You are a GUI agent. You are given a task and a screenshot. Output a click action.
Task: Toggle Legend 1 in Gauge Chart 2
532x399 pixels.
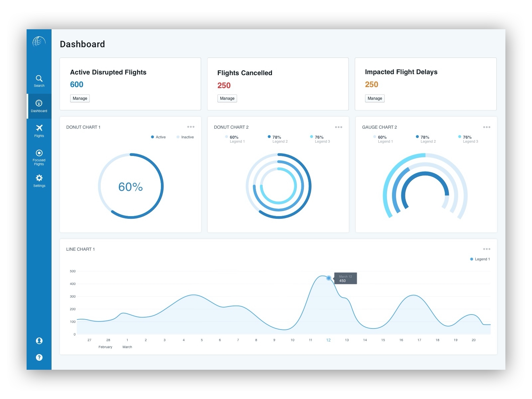click(x=383, y=139)
